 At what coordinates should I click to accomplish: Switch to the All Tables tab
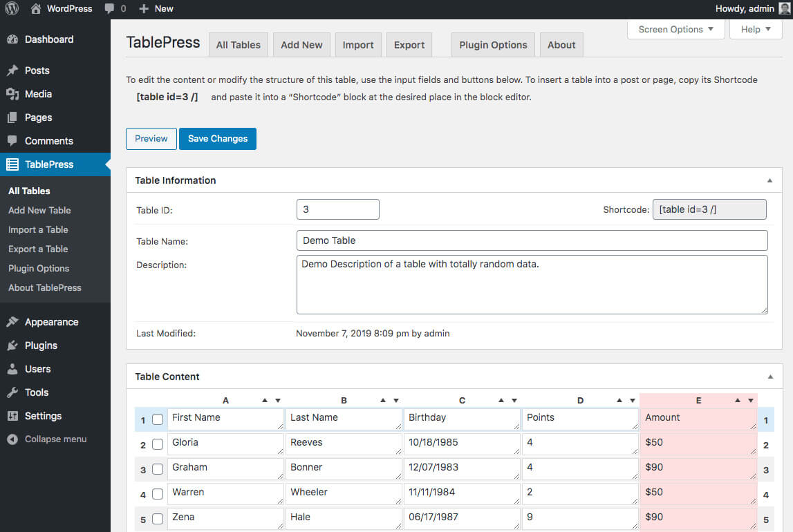click(239, 45)
